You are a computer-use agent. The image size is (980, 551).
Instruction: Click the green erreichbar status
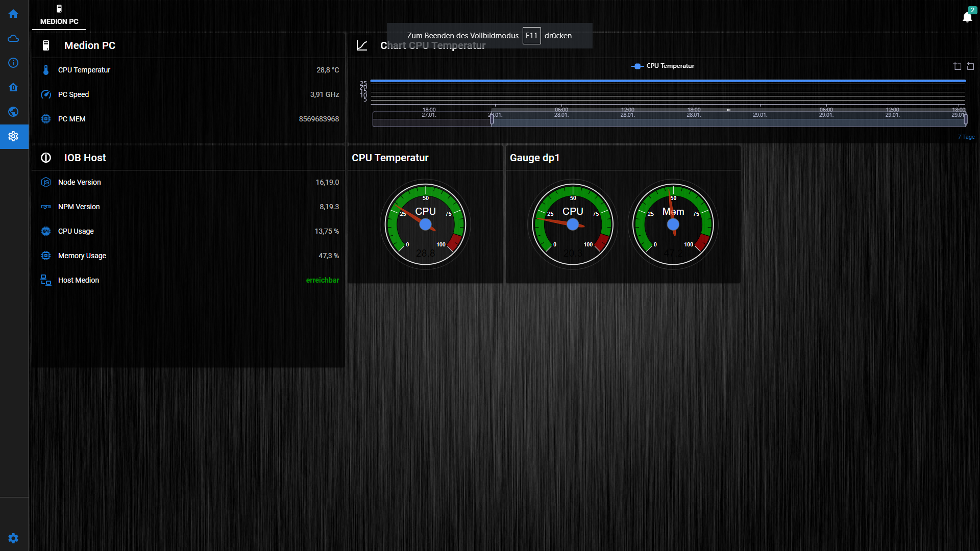point(323,280)
